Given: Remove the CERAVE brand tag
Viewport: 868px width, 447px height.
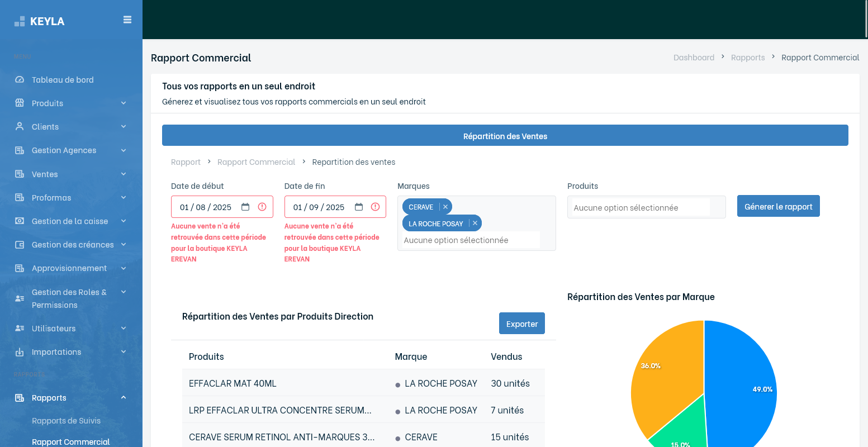Looking at the screenshot, I should point(445,207).
